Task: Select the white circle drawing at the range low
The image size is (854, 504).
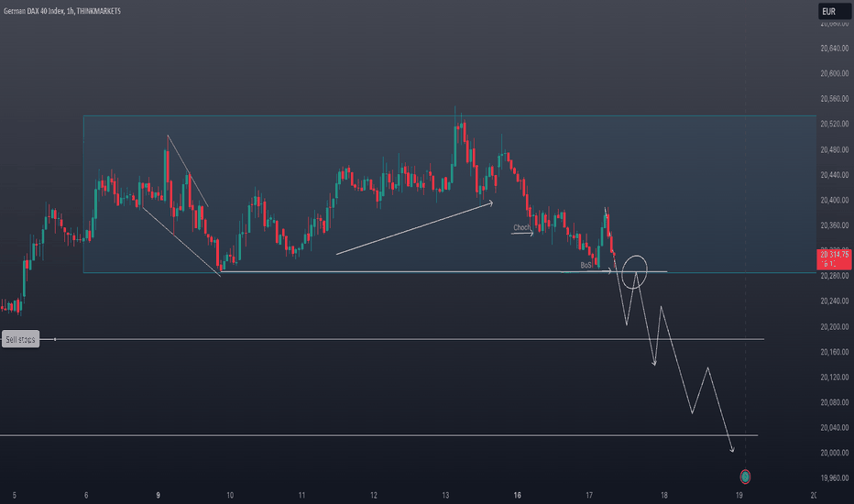Action: 634,271
